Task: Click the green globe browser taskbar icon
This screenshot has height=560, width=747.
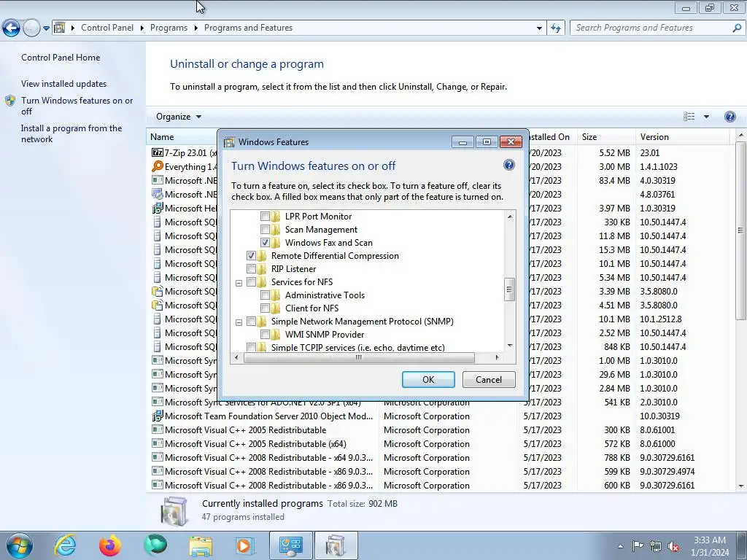Action: click(x=155, y=545)
